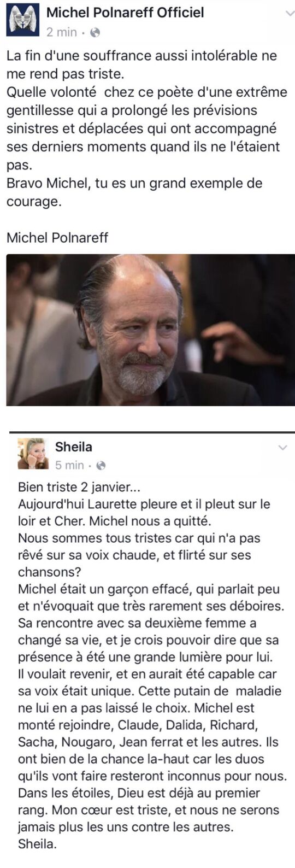The image size is (295, 868).
Task: Open Sheila's profile name link
Action: (74, 447)
